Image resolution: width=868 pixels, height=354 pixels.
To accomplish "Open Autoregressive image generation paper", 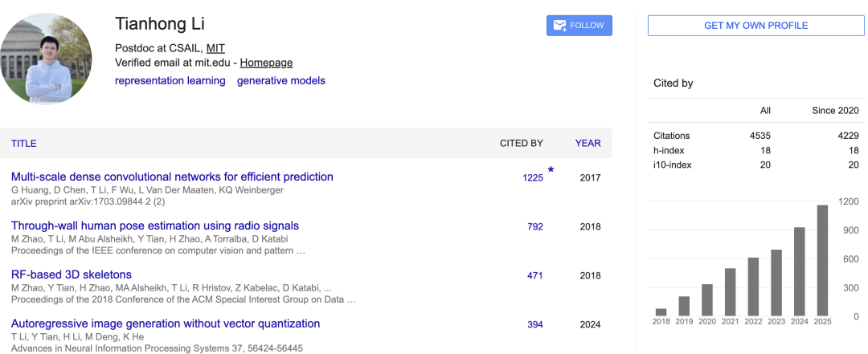I will coord(166,323).
